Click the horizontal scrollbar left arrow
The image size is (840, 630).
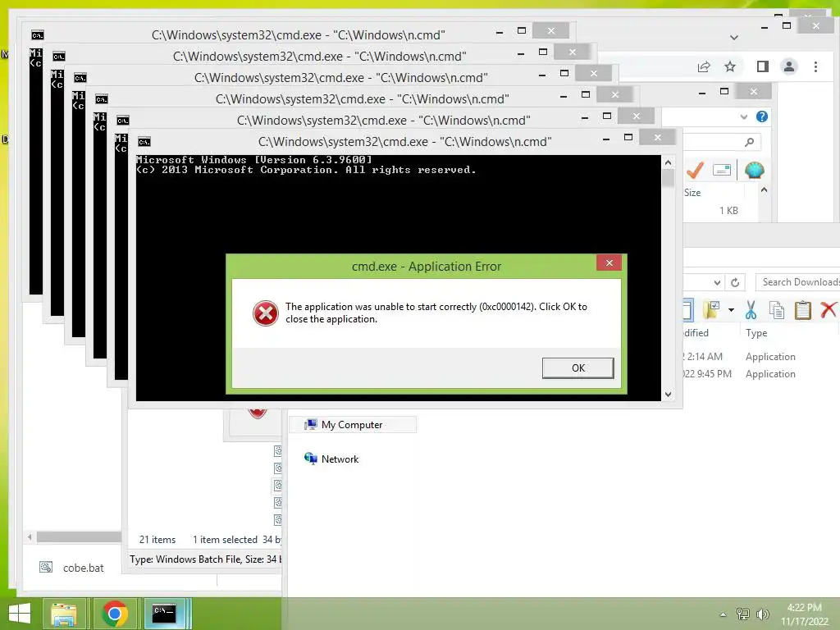(x=30, y=536)
